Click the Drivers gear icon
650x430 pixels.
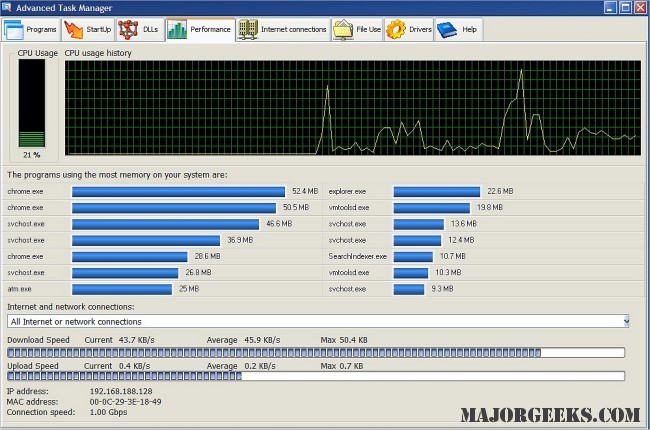396,30
